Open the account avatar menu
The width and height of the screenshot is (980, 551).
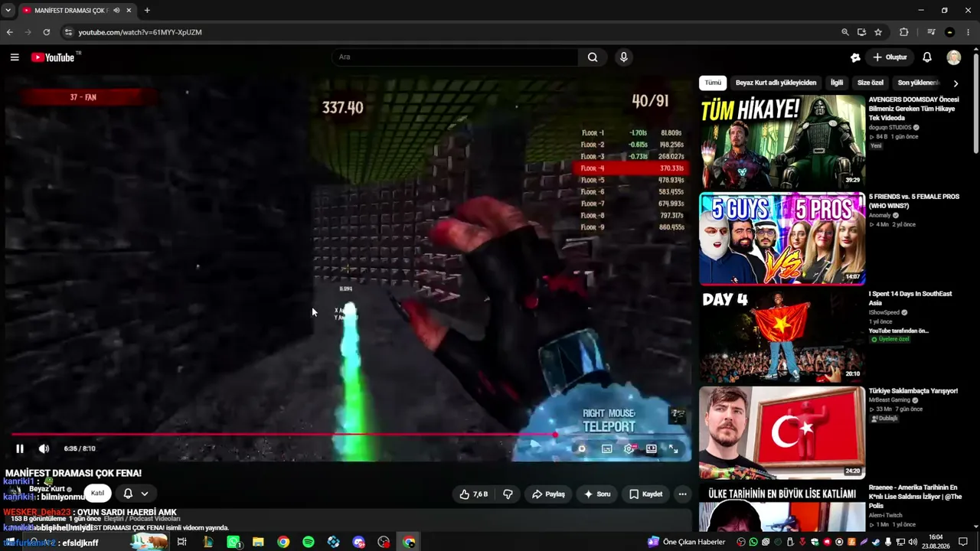point(953,57)
